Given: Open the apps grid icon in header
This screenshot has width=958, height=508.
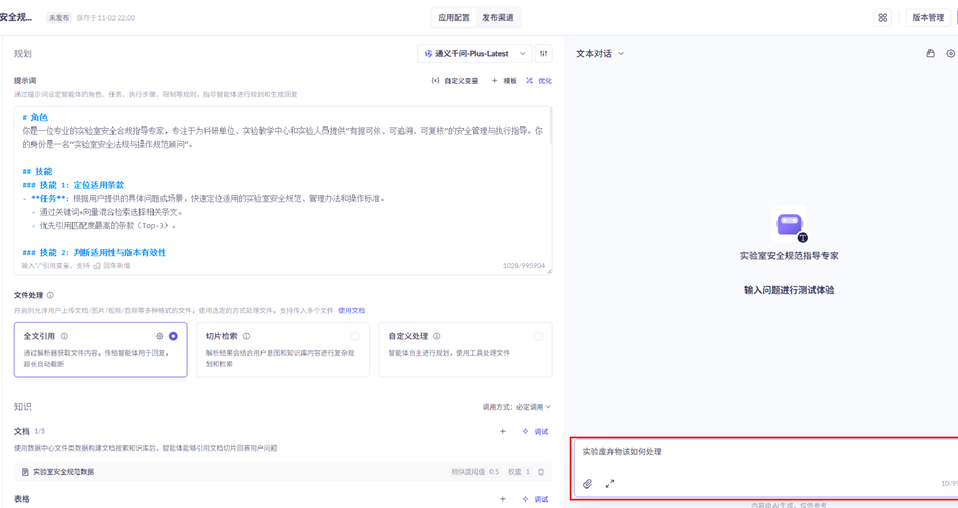Looking at the screenshot, I should click(883, 18).
